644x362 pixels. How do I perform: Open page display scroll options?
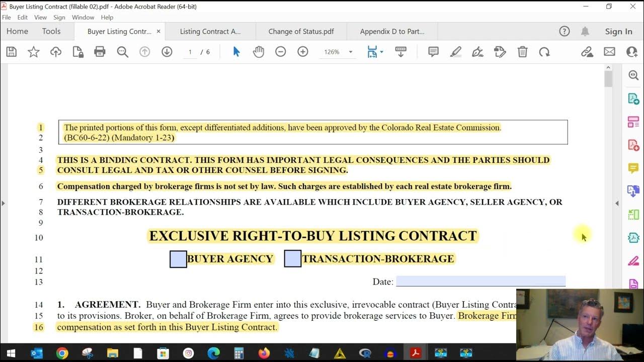pyautogui.click(x=400, y=52)
